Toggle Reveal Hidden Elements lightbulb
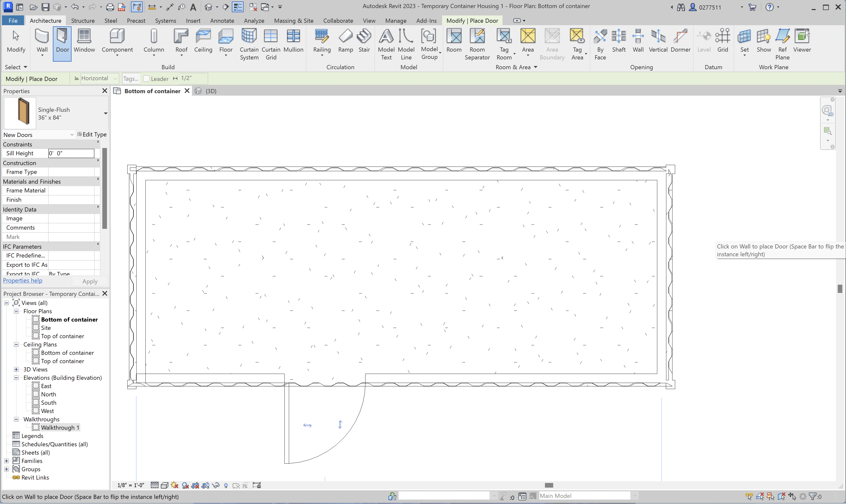Image resolution: width=846 pixels, height=504 pixels. 226,485
